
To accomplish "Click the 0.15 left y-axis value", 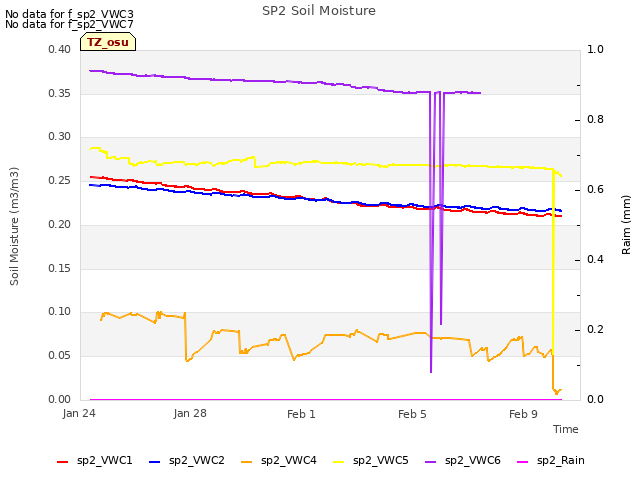I will pyautogui.click(x=60, y=269).
